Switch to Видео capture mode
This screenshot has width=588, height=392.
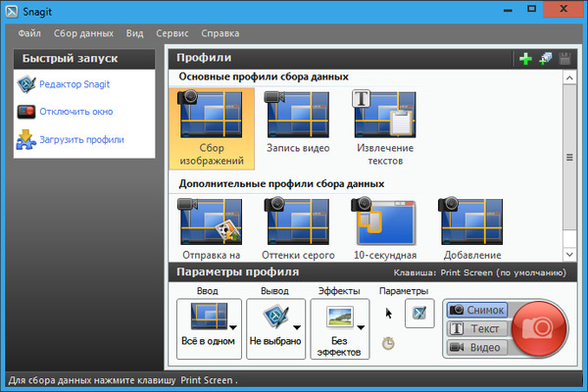[477, 347]
